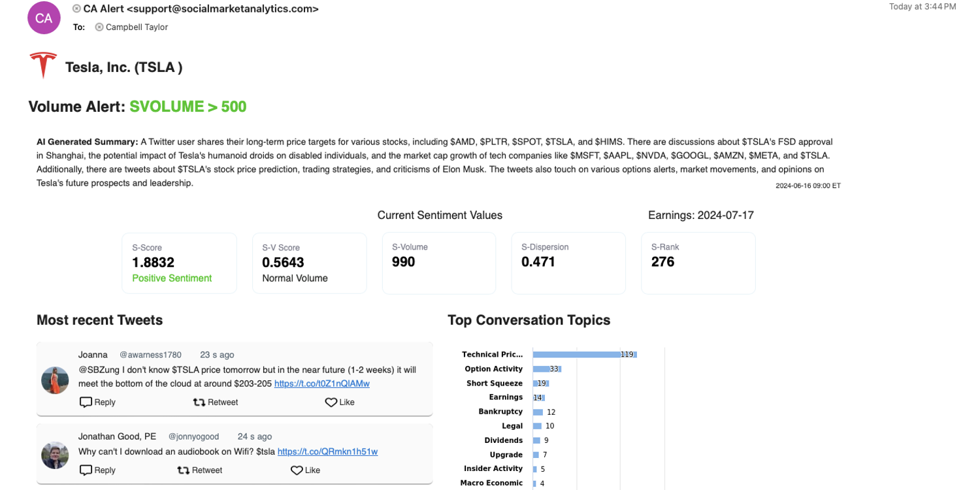Reply to Jonathan Good's tweet
The image size is (980, 490).
click(97, 470)
